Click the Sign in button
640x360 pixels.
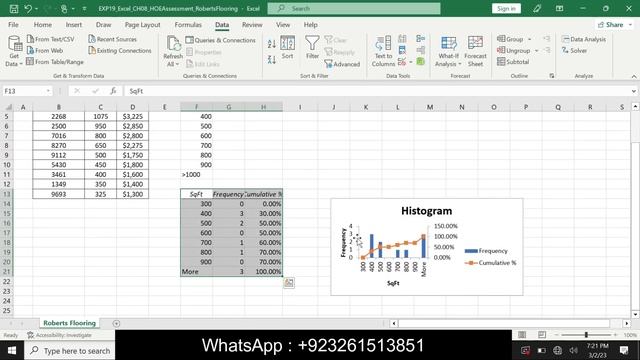[x=506, y=9]
